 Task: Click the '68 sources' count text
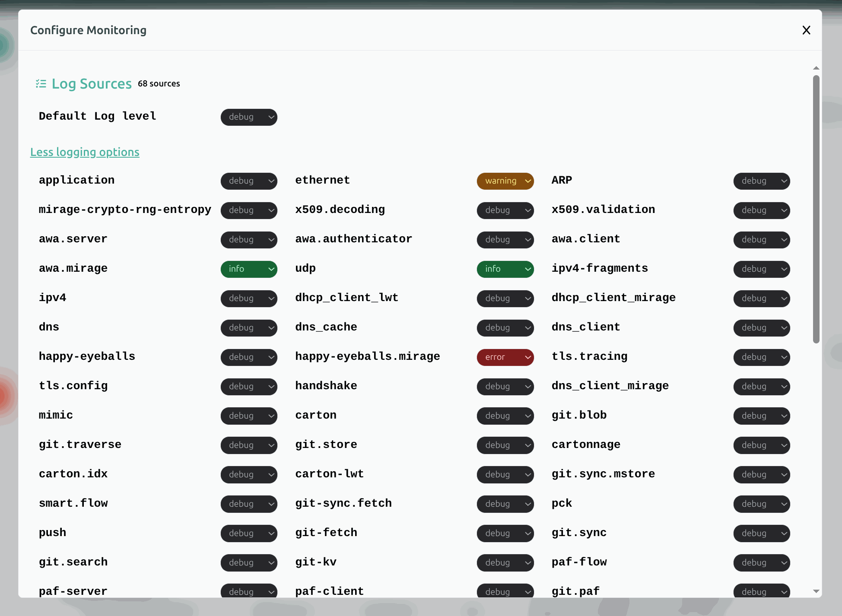(159, 84)
